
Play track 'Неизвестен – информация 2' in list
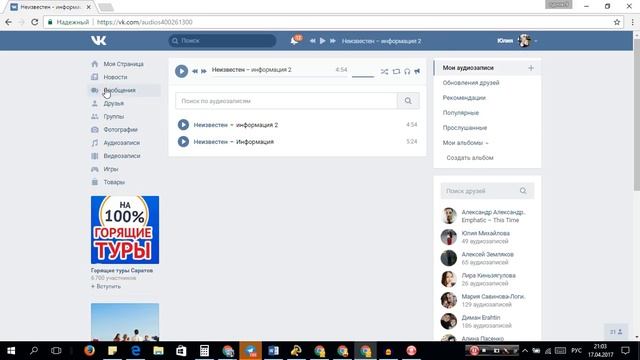tap(183, 124)
